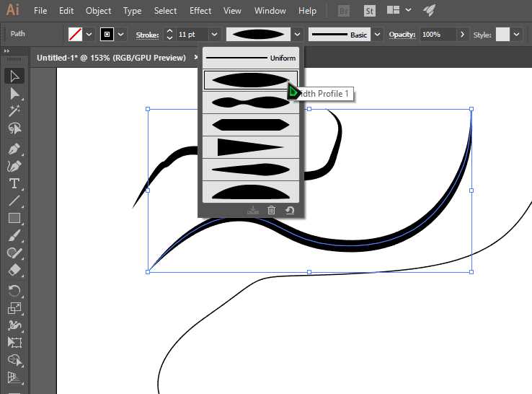
Task: Delete profile with trash icon
Action: (x=271, y=210)
